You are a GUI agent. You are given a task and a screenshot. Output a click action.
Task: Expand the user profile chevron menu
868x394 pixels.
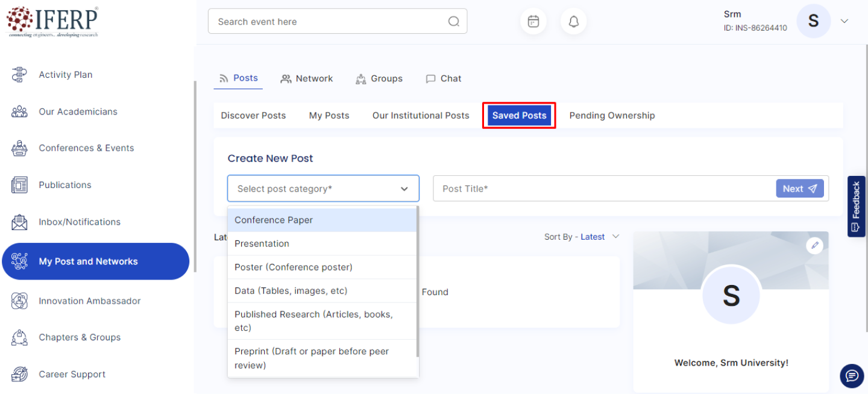click(x=844, y=21)
